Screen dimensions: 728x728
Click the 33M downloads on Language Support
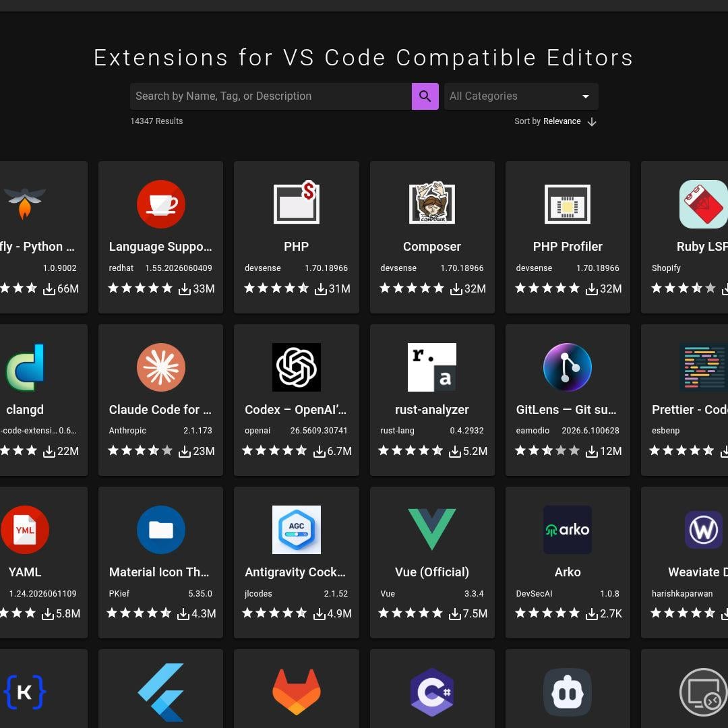198,289
